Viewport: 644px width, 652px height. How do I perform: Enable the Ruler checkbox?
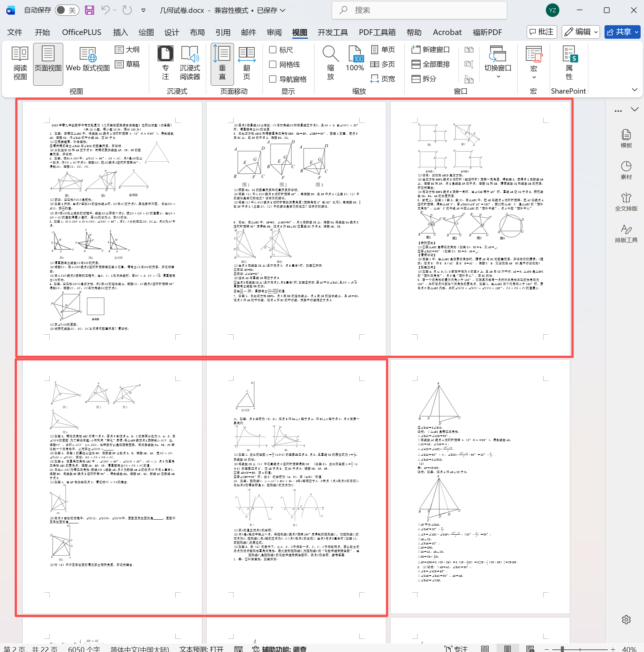[273, 50]
